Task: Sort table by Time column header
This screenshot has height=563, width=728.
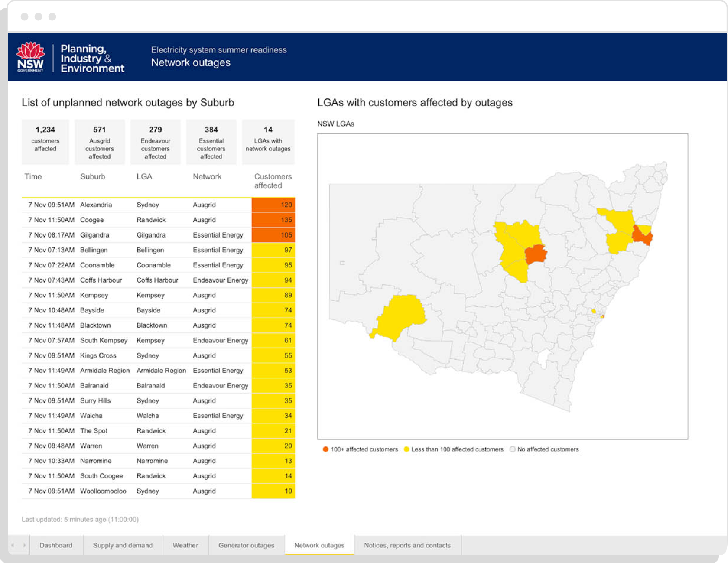Action: click(33, 176)
